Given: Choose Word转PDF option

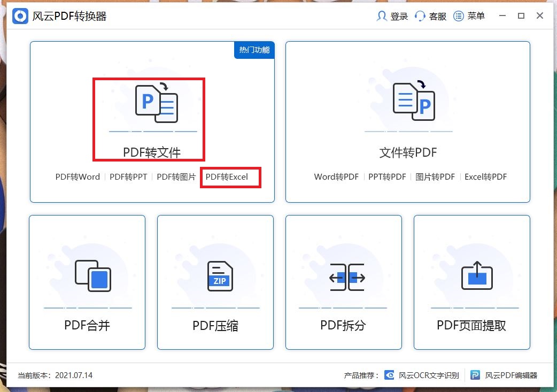Looking at the screenshot, I should click(x=336, y=176).
